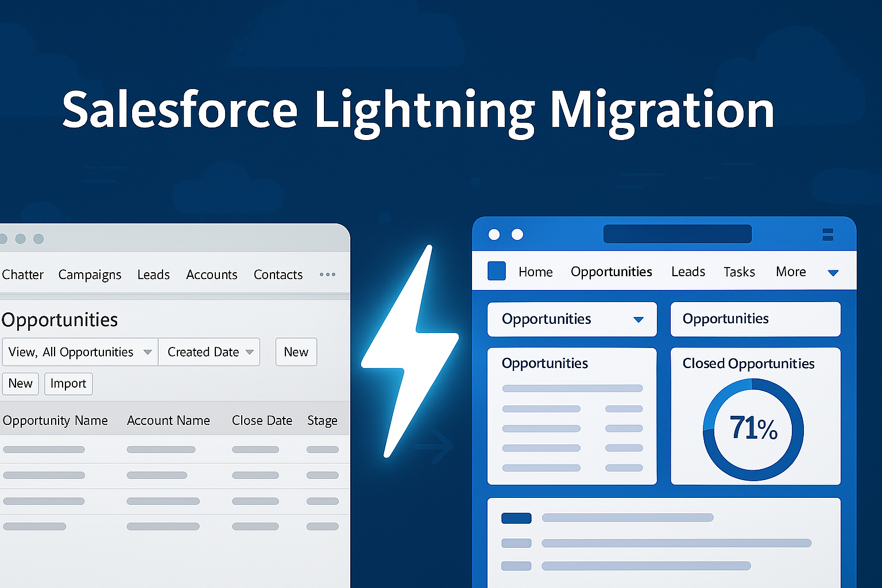
Task: Open the More menu in the Lightning nav
Action: click(x=791, y=272)
